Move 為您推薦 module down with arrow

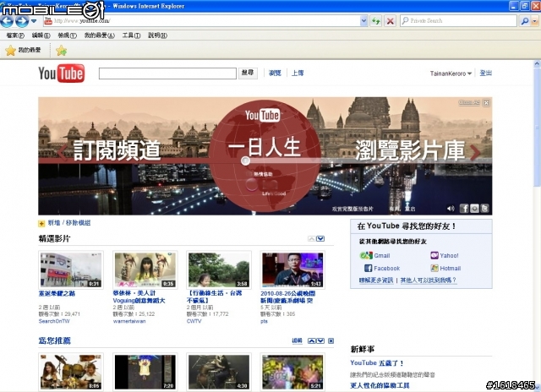[320, 341]
